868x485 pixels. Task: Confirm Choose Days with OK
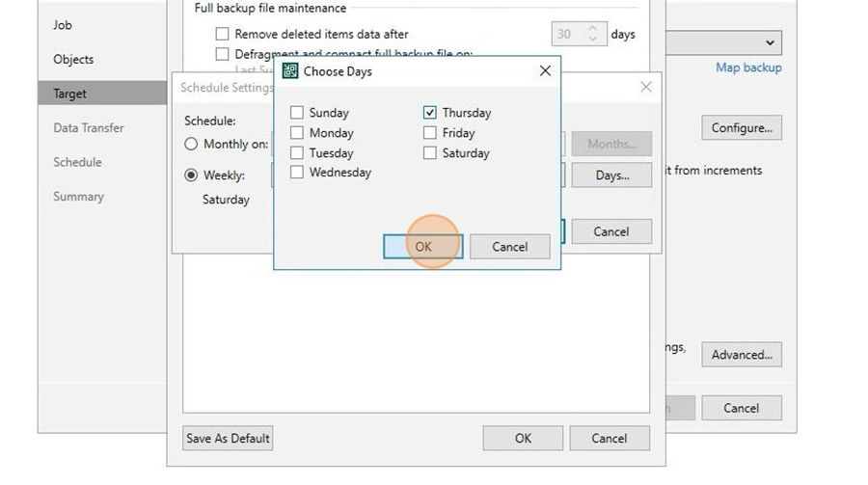(x=423, y=247)
